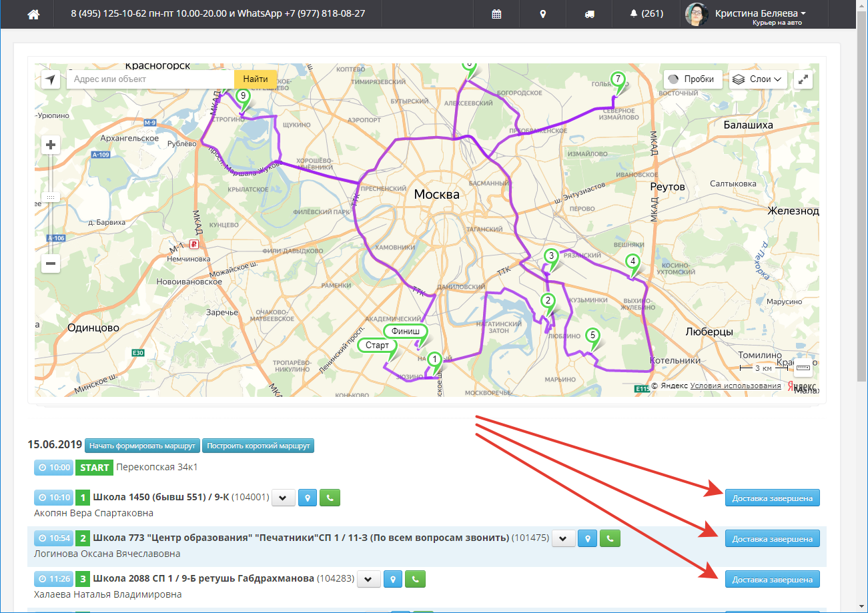Click the map zoom slider handle
This screenshot has width=868, height=613.
click(x=51, y=197)
